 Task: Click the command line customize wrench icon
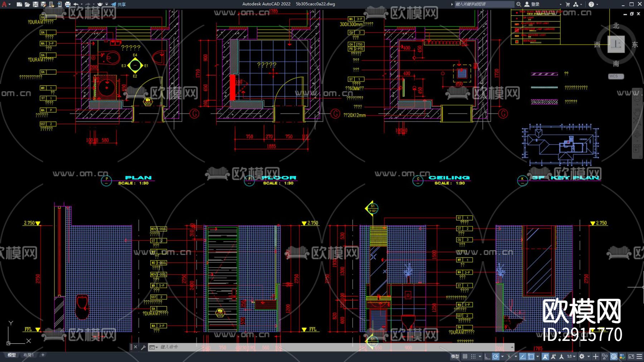pyautogui.click(x=143, y=347)
